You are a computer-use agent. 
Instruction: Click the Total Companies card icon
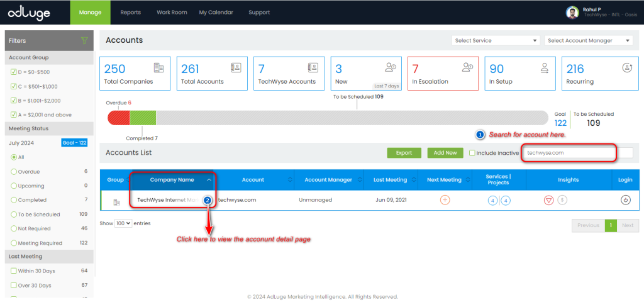[159, 68]
